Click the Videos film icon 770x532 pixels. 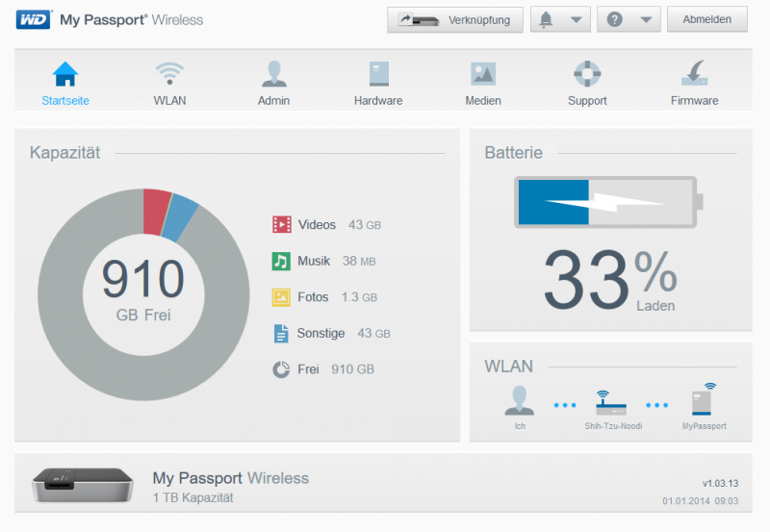pos(282,225)
